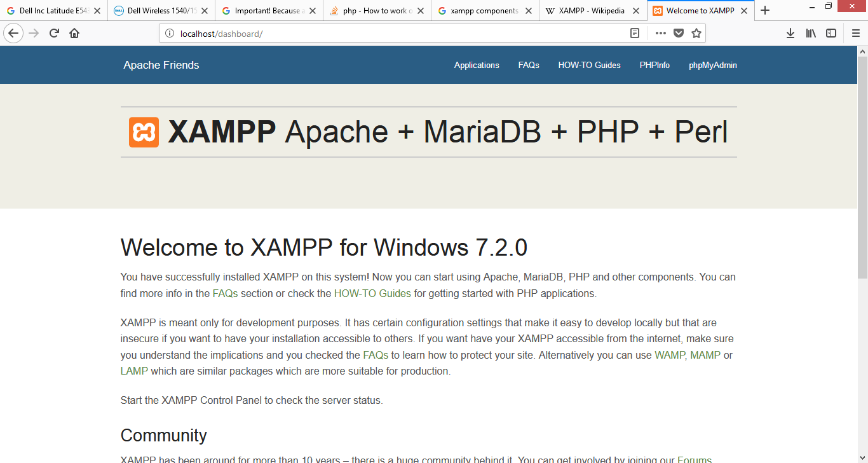Screen dimensions: 868x463
Task: Click the forward navigation arrow
Action: (x=34, y=33)
